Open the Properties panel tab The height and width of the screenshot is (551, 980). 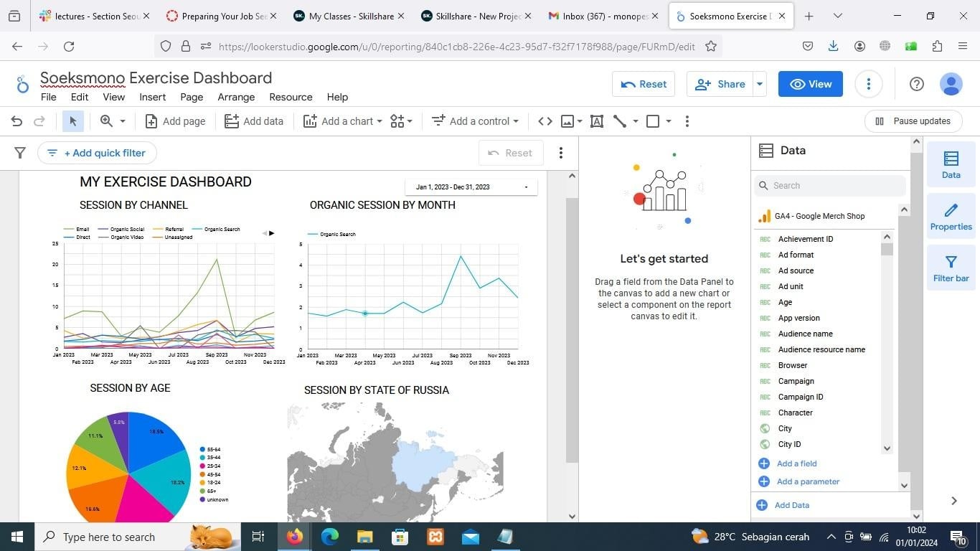tap(951, 216)
